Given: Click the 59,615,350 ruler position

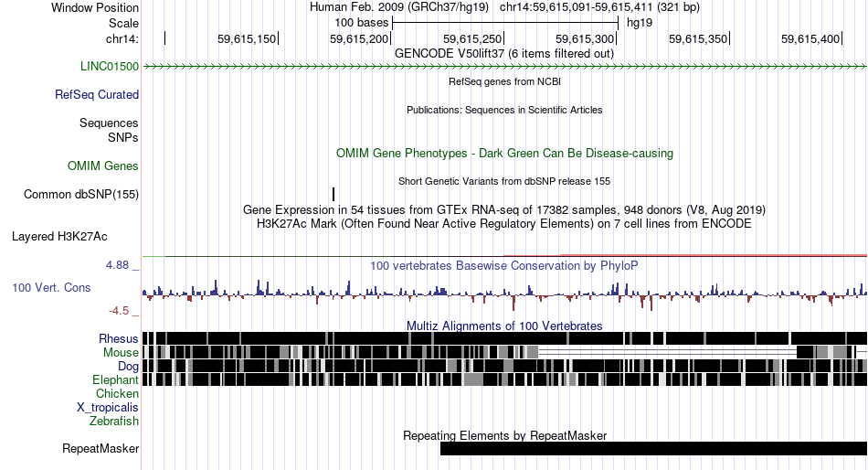Looking at the screenshot, I should 698,38.
